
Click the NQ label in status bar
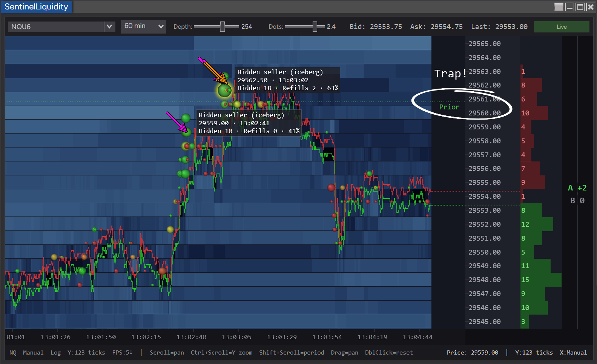[13, 352]
